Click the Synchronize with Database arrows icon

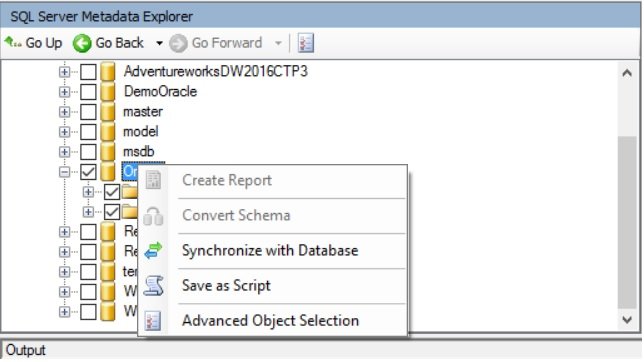[153, 251]
